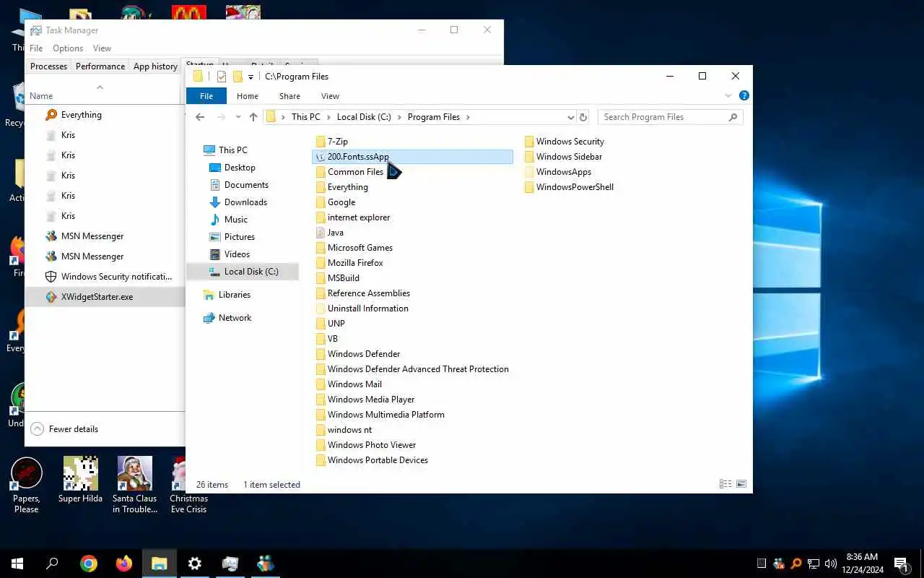Open Settings gear on the taskbar

point(195,564)
